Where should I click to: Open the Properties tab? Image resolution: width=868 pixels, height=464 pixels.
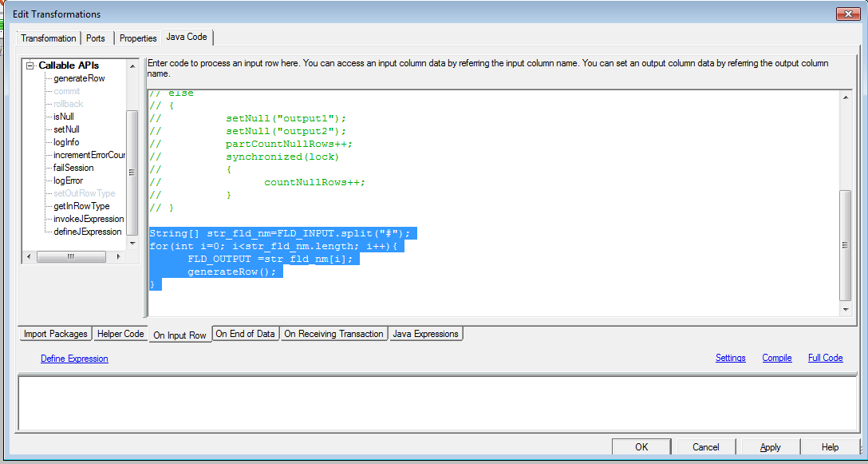[138, 38]
